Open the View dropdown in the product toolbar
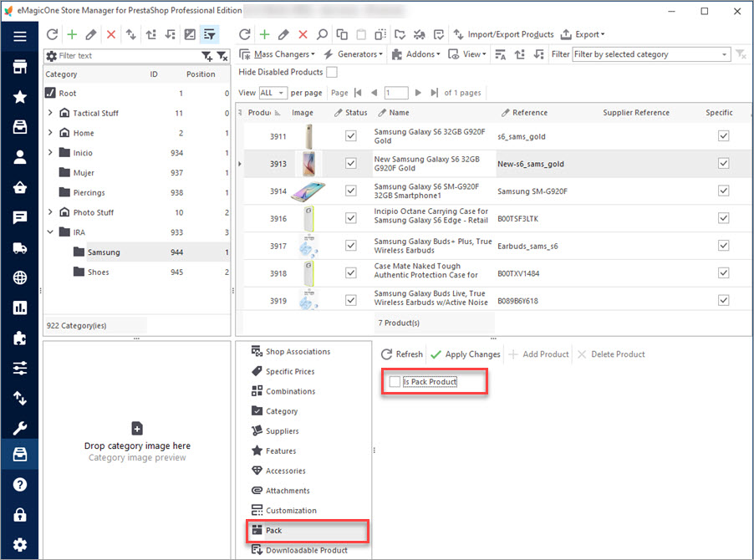754x560 pixels. pyautogui.click(x=467, y=54)
